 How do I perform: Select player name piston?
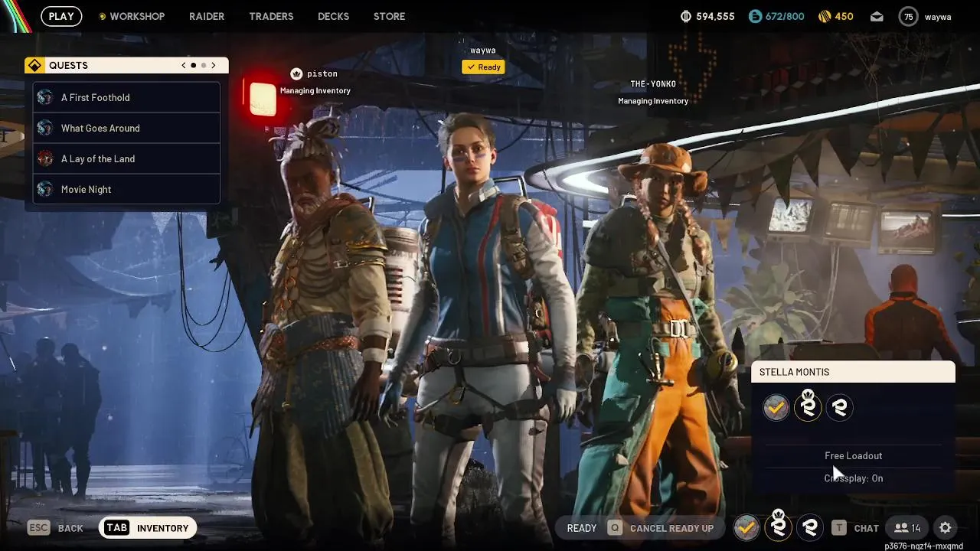(x=322, y=73)
